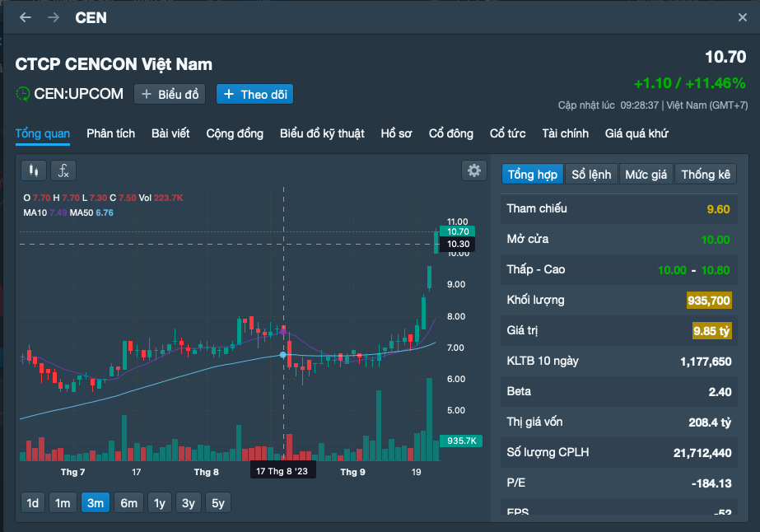Set chart range to 3m
The height and width of the screenshot is (532, 760).
coord(96,503)
